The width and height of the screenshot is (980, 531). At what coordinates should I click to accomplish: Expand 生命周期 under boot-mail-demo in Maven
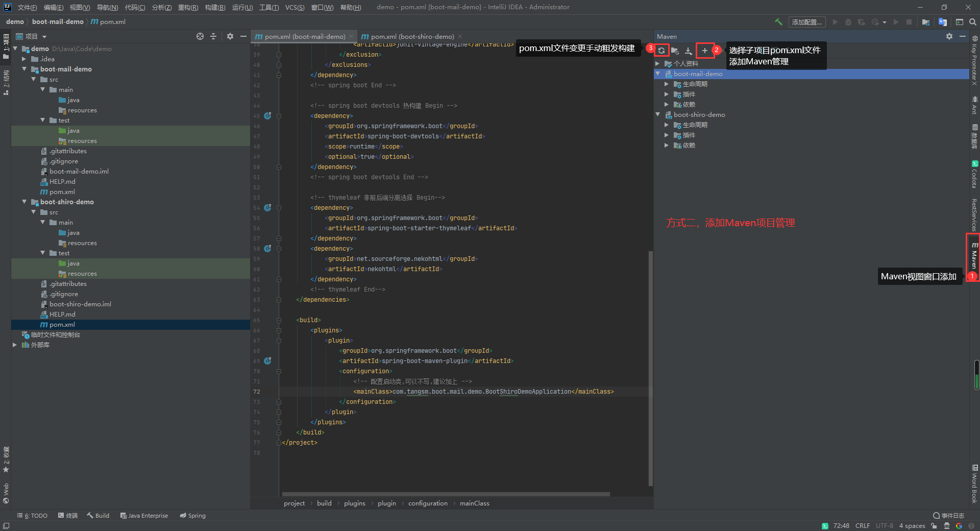pos(667,84)
